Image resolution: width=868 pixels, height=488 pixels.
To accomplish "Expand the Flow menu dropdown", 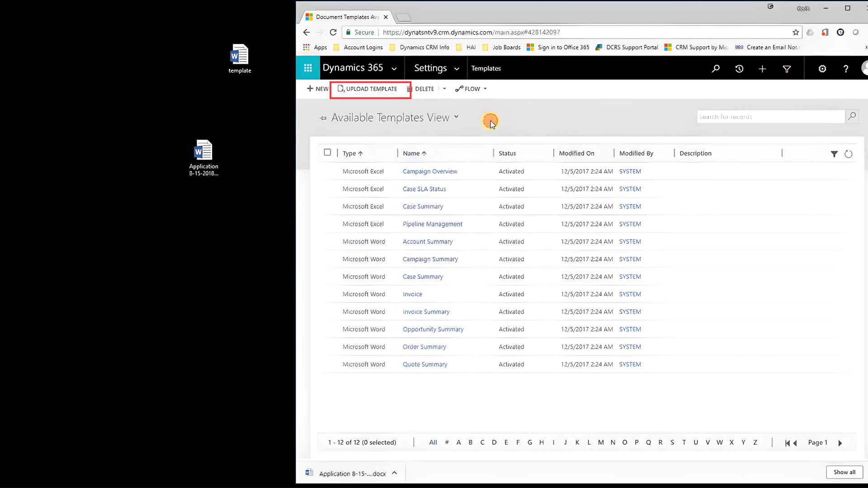I will pos(485,89).
